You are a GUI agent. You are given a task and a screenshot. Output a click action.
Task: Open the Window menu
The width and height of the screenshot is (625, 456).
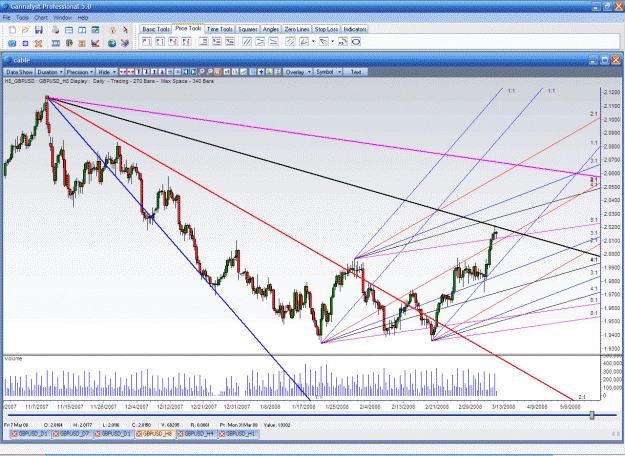[62, 18]
